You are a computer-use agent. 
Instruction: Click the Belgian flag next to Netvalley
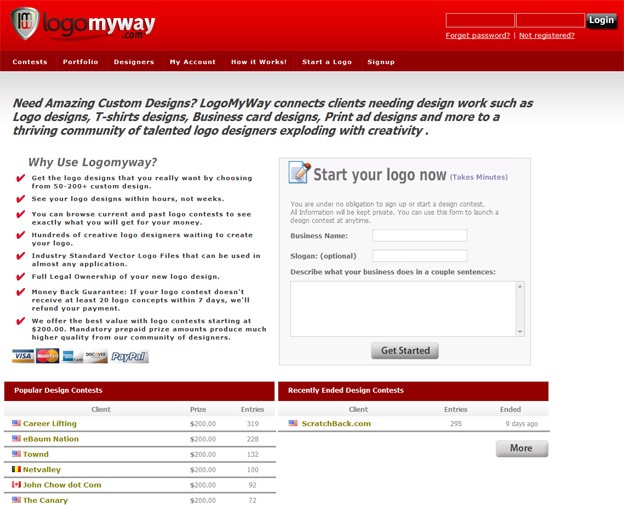[x=16, y=469]
